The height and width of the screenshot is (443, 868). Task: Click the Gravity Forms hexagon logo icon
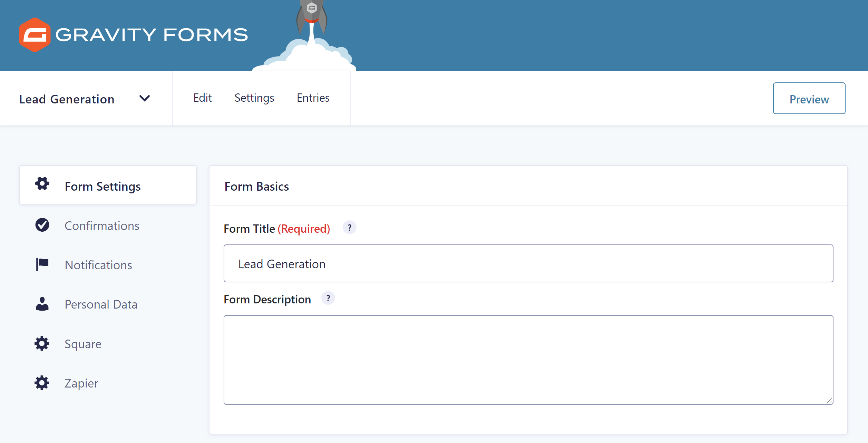tap(35, 35)
